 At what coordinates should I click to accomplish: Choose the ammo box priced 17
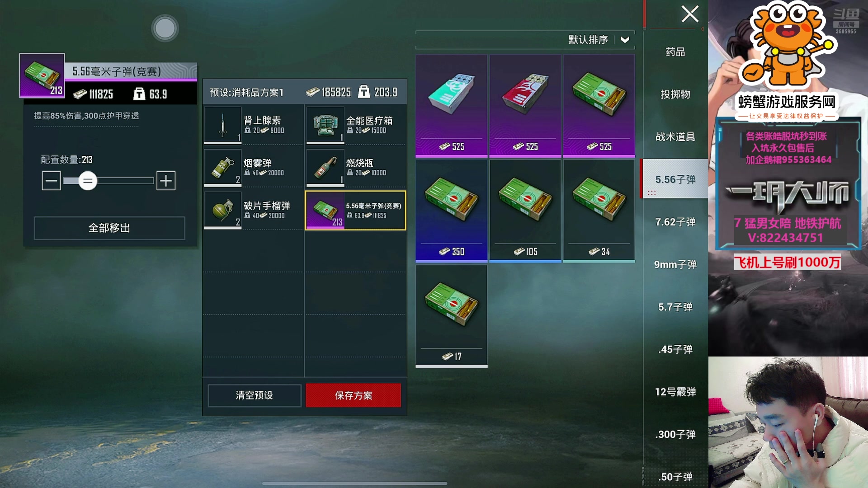coord(452,316)
